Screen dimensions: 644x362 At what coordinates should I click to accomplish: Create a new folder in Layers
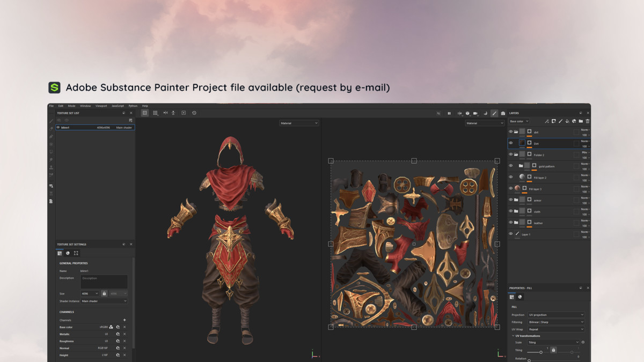(x=581, y=121)
